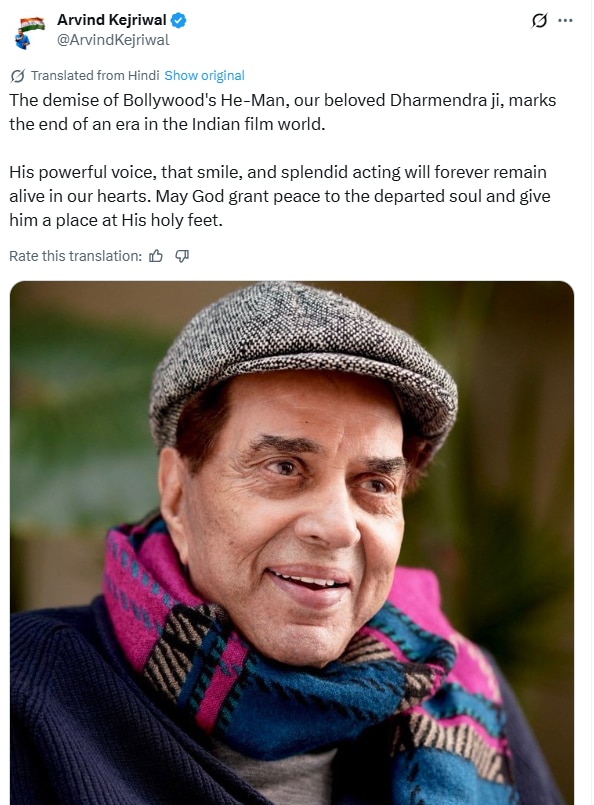The height and width of the screenshot is (805, 594).
Task: Open Arvind Kejriwal's profile avatar
Action: tap(29, 31)
